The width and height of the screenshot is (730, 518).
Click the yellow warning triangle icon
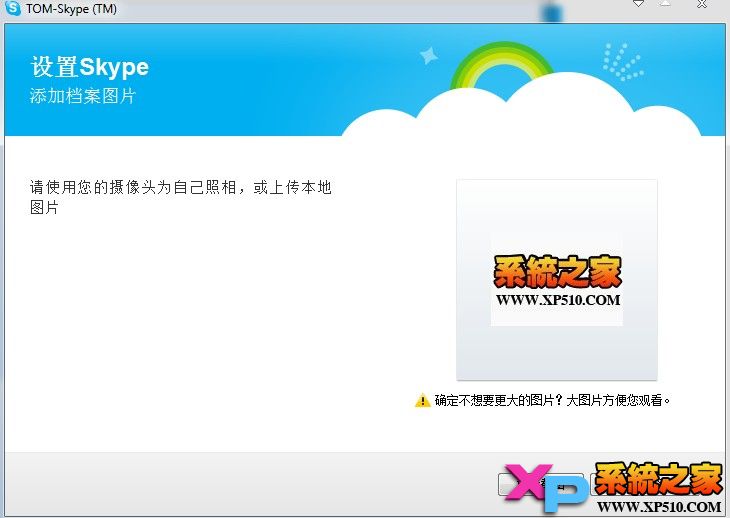click(x=422, y=400)
